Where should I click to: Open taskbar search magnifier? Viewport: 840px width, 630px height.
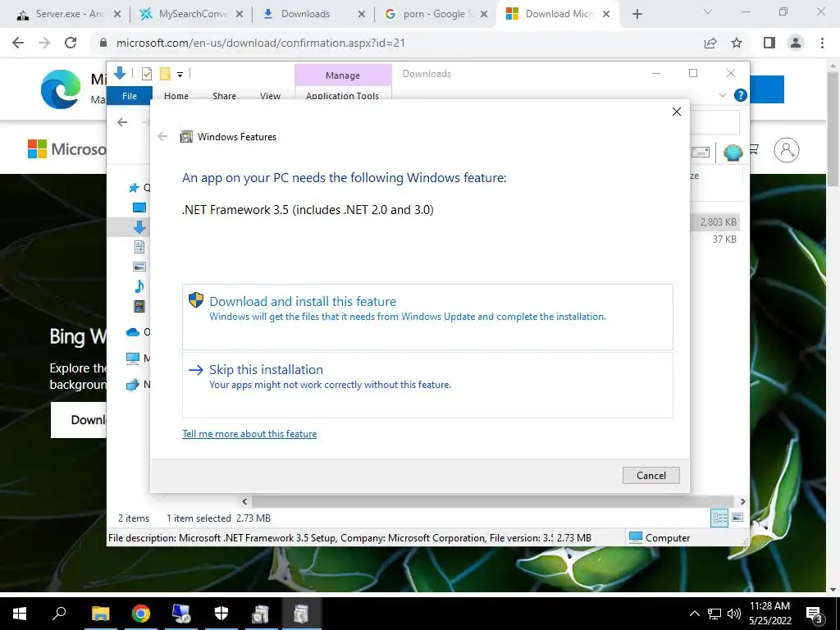click(x=59, y=613)
